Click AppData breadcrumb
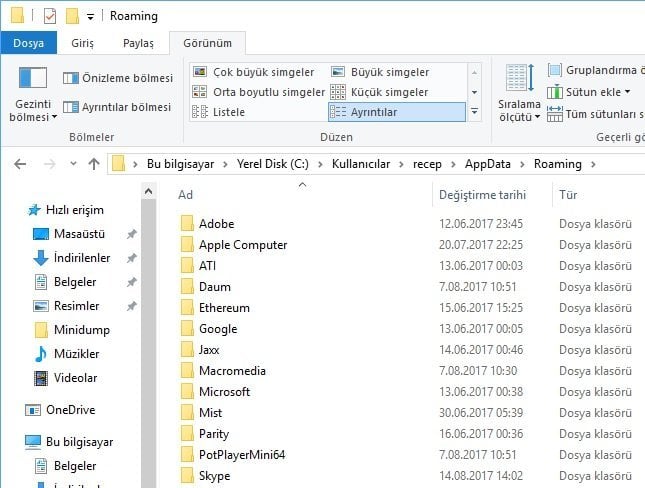This screenshot has width=645, height=488. pos(487,164)
